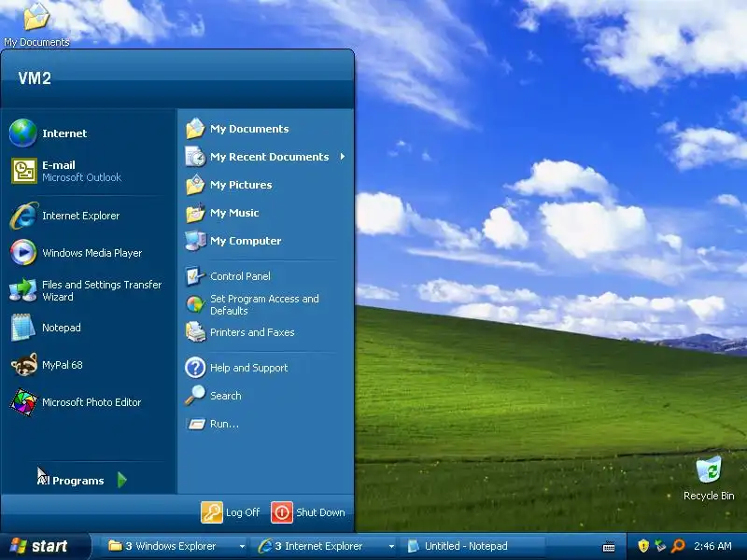Click the 2:46 AM clock

pos(712,546)
